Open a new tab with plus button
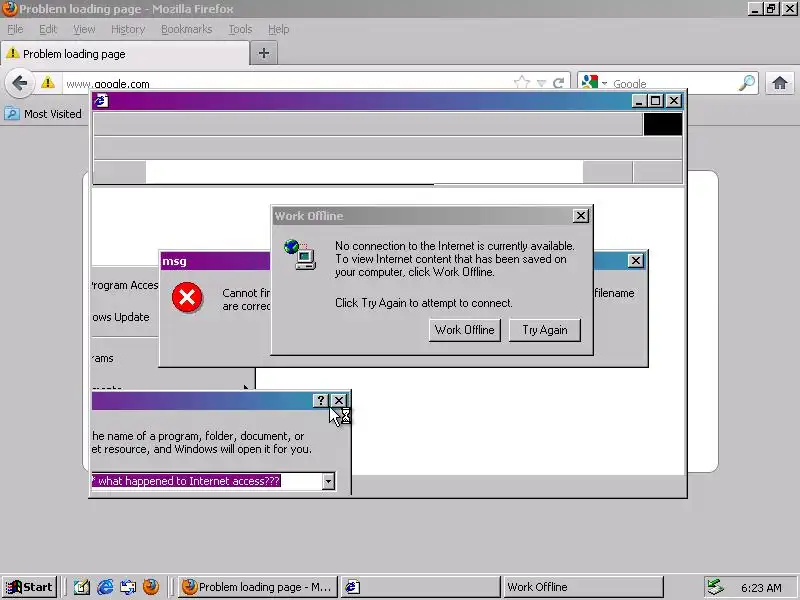Viewport: 800px width, 600px height. pos(264,53)
